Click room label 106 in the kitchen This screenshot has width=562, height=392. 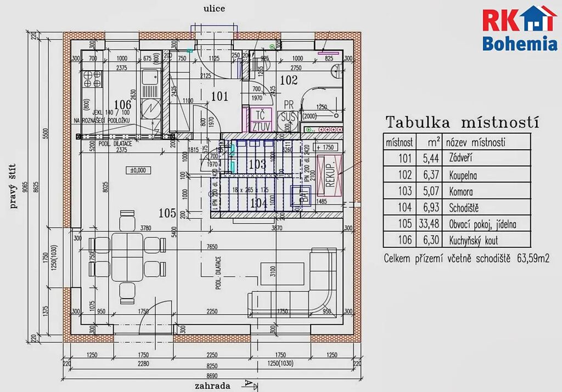pos(122,104)
